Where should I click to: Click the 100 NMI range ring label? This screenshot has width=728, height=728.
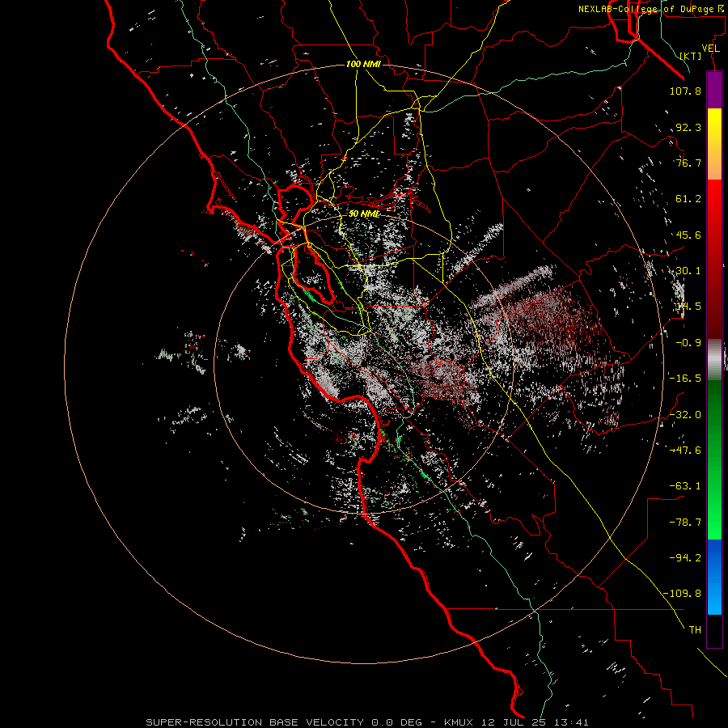363,64
